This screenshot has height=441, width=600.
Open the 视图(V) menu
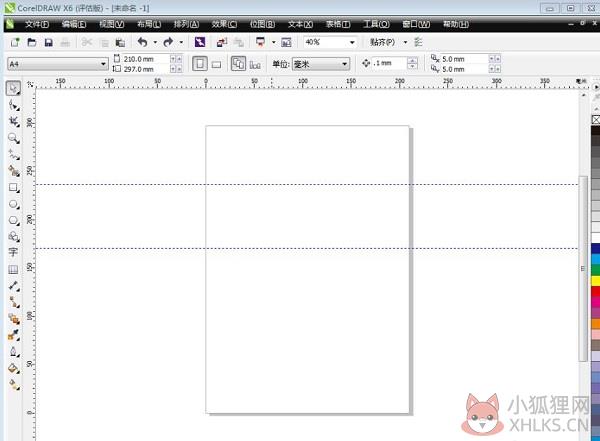pos(111,24)
